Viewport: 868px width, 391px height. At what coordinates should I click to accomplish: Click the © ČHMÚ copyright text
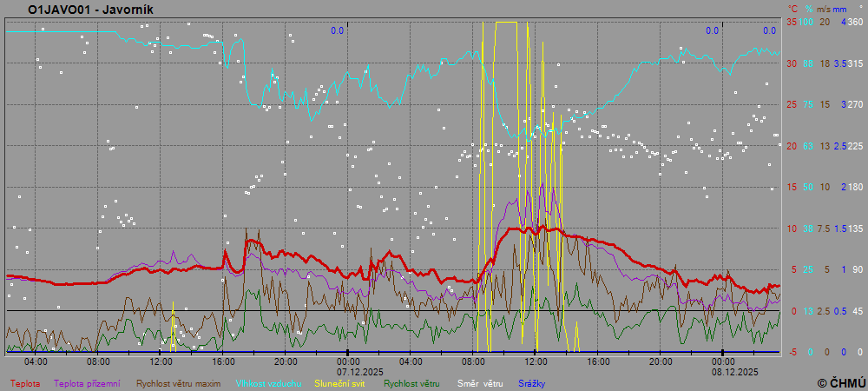tap(840, 382)
